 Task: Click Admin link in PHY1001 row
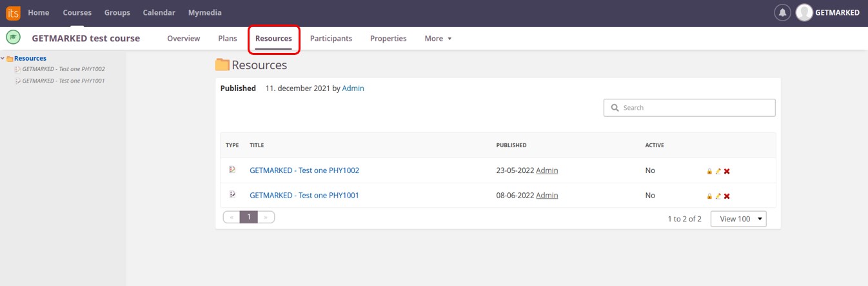547,195
